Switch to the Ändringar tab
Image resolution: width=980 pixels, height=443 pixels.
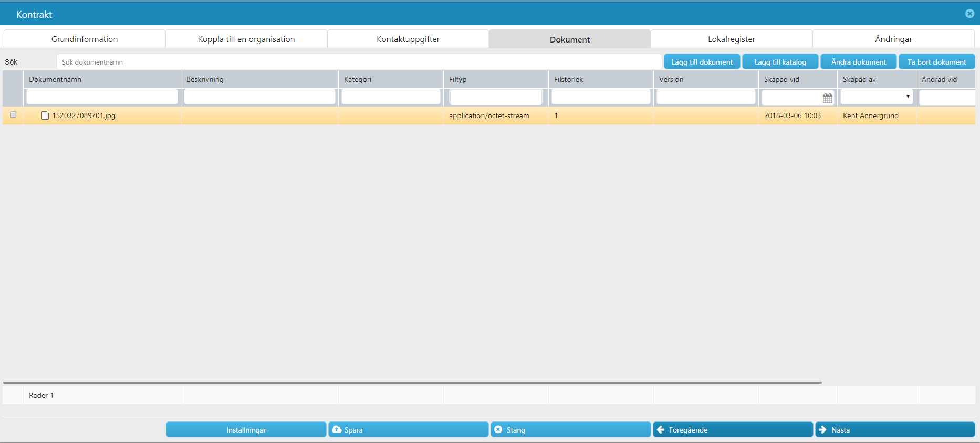click(893, 39)
